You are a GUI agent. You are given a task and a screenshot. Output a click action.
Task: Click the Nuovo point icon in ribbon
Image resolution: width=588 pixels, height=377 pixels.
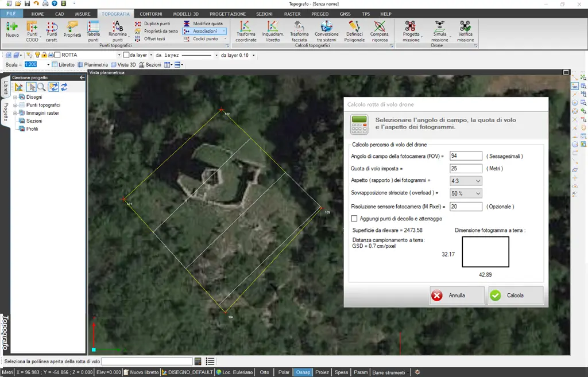[12, 29]
